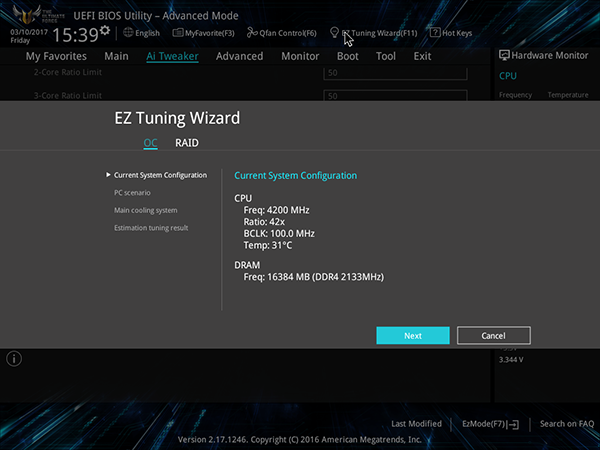Click the clock settings gear icon

(x=105, y=31)
